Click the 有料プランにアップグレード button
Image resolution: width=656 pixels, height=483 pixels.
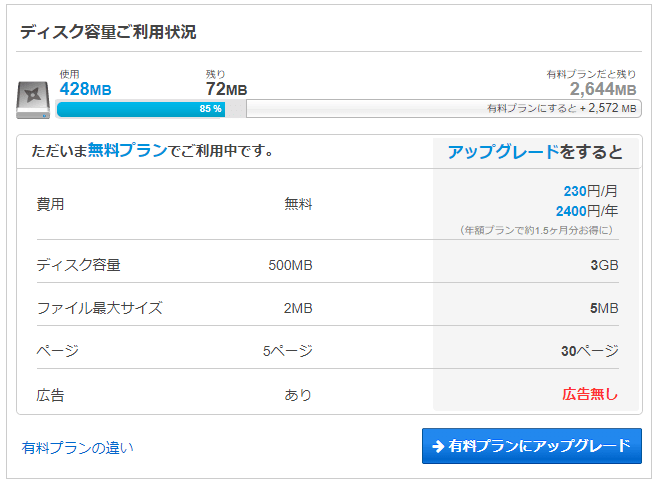point(531,446)
